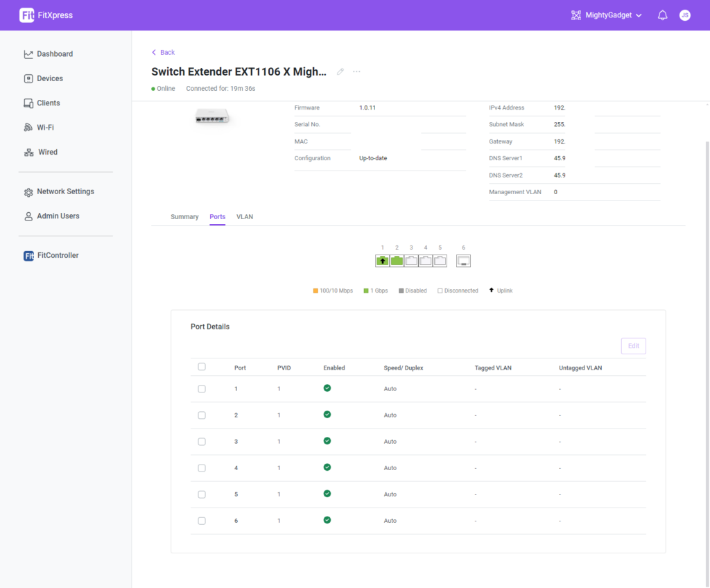Select port 2 green icon in diagram
This screenshot has height=588, width=710.
coord(397,261)
